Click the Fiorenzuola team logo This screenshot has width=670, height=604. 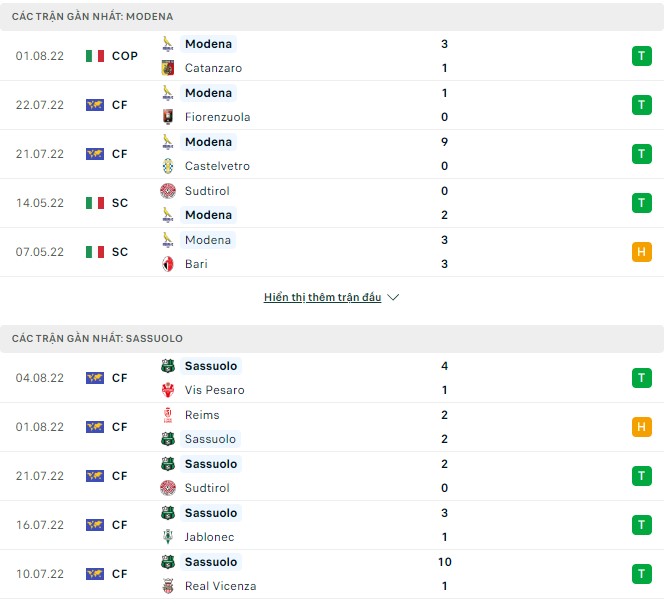tap(168, 117)
